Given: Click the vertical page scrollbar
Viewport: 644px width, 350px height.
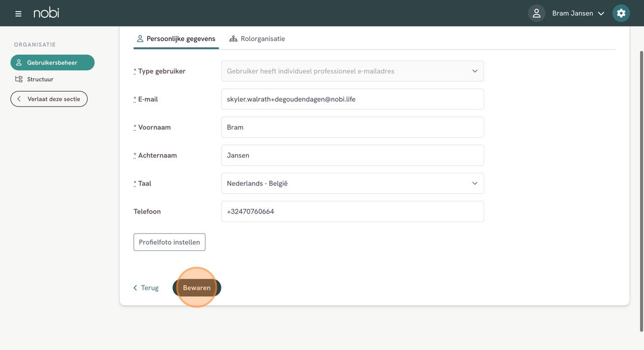Looking at the screenshot, I should [641, 190].
